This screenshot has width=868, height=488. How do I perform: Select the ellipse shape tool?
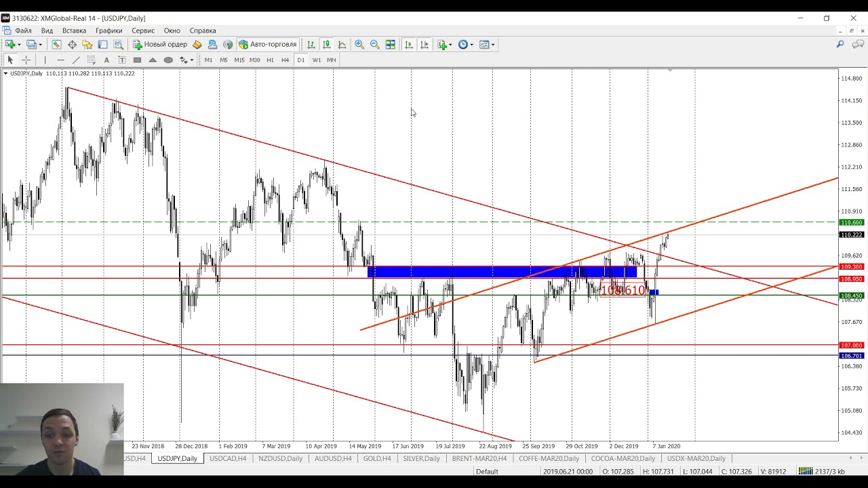(168, 60)
